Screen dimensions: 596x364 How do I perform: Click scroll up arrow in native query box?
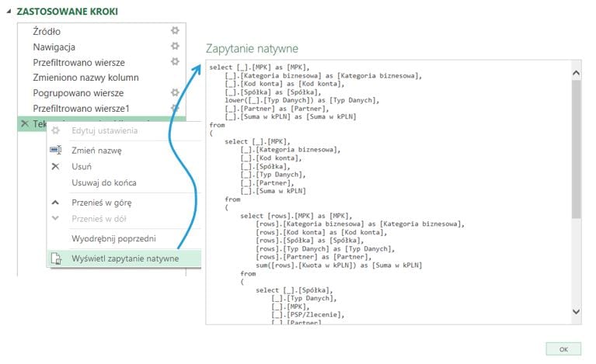pyautogui.click(x=576, y=73)
